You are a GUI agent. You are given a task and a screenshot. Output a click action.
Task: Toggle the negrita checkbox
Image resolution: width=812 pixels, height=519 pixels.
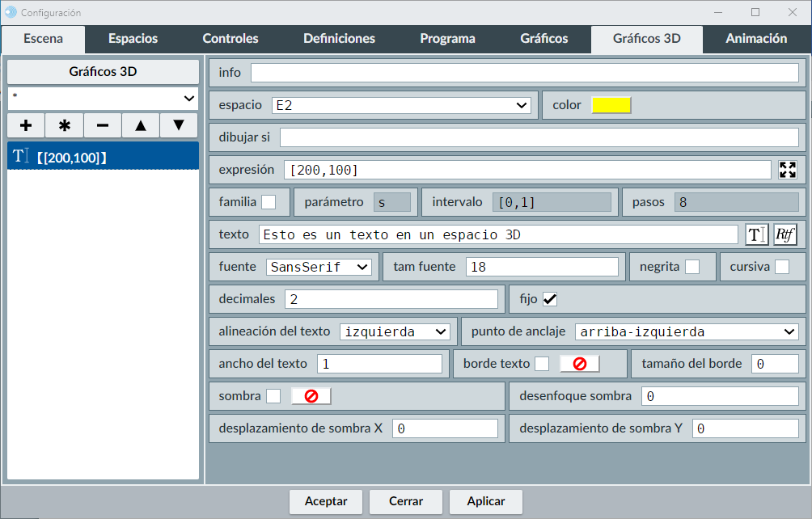point(692,267)
